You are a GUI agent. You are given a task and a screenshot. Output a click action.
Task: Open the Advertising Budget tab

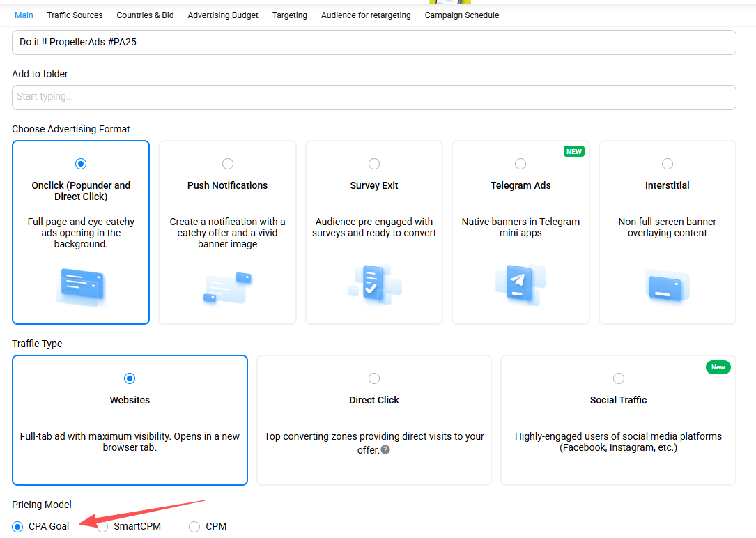[223, 15]
